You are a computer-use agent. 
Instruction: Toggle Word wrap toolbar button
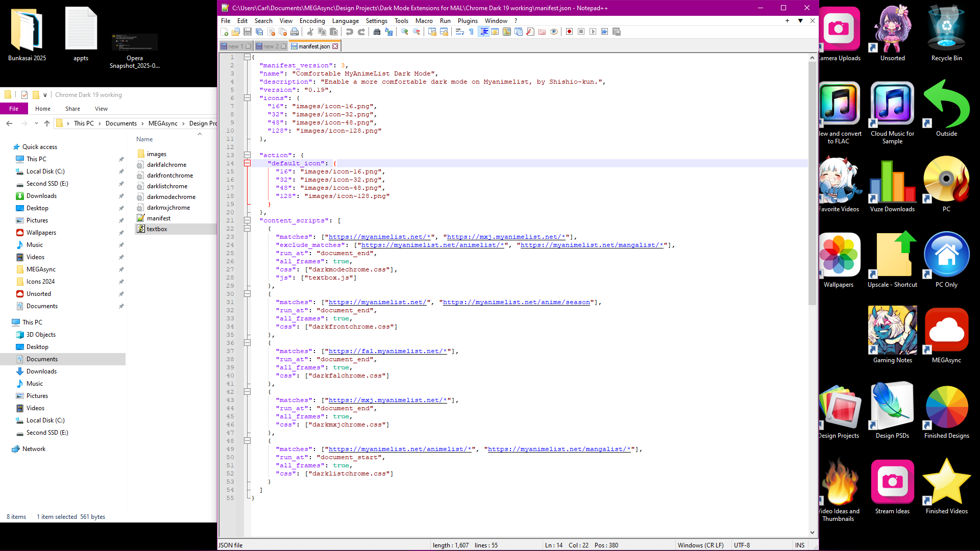(x=459, y=32)
